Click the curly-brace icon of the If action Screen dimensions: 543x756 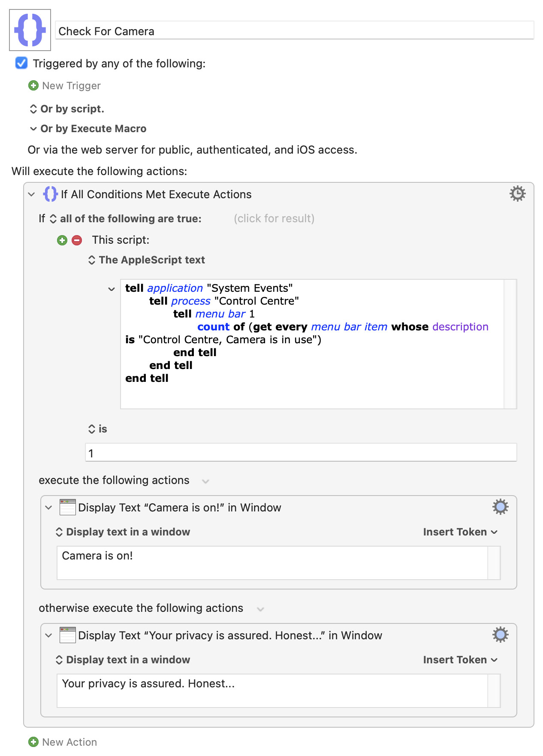(x=50, y=194)
